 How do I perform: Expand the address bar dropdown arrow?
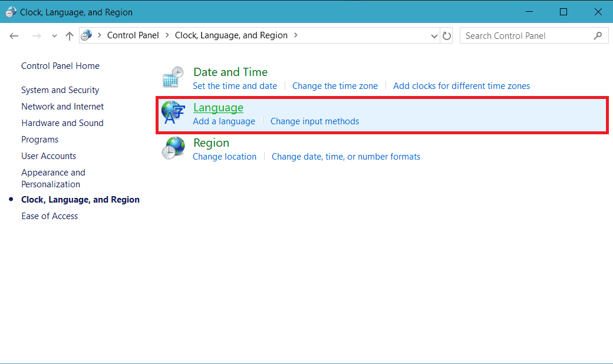coord(434,35)
